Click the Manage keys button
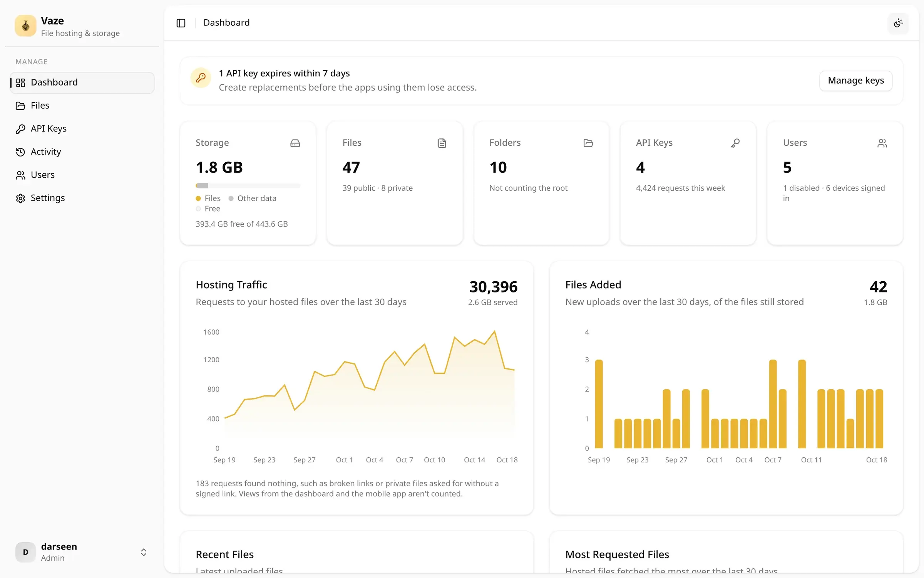 point(855,81)
